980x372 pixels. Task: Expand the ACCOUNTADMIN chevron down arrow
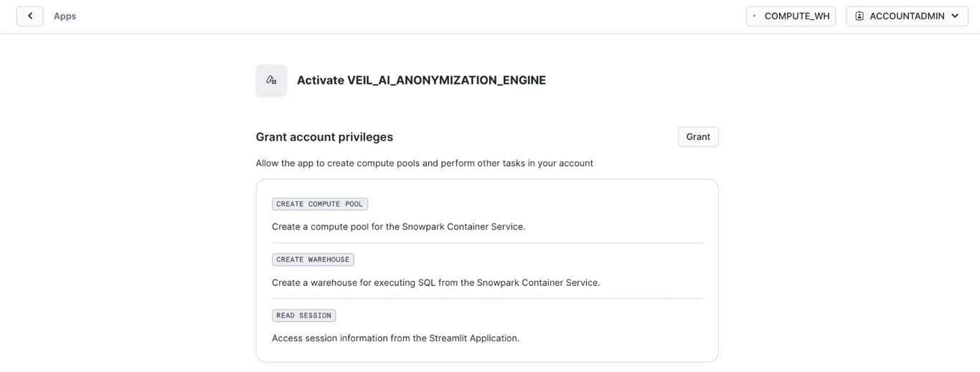point(956,16)
